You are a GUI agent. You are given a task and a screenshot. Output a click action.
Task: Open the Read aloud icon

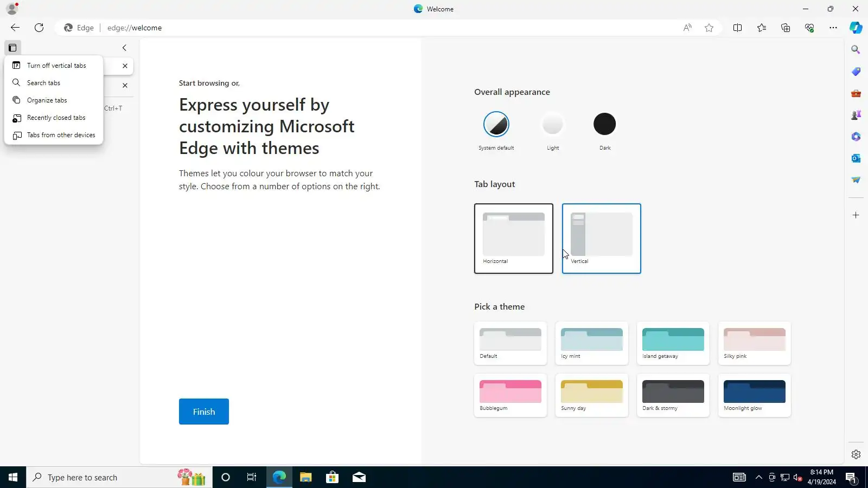pyautogui.click(x=687, y=28)
